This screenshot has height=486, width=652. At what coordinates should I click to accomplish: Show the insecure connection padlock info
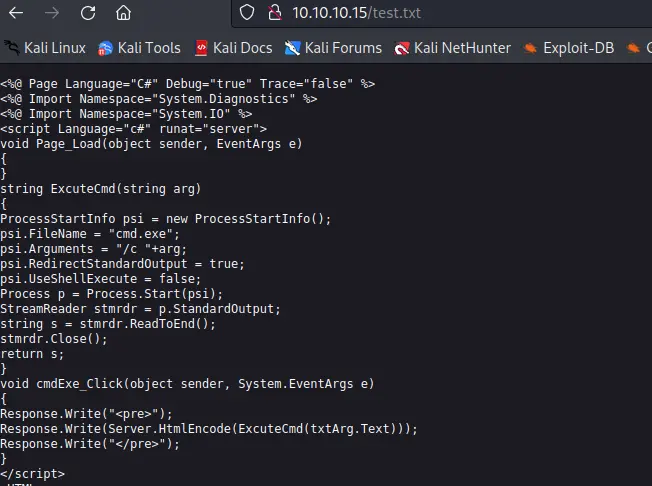coord(274,12)
